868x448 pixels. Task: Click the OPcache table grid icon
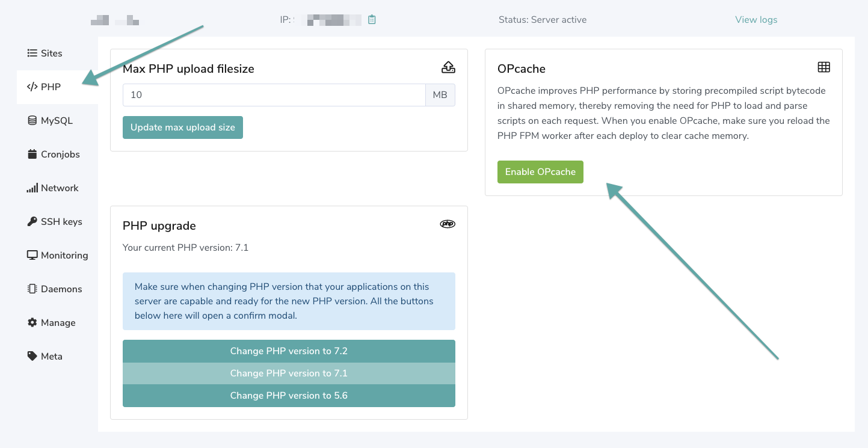[x=824, y=67]
